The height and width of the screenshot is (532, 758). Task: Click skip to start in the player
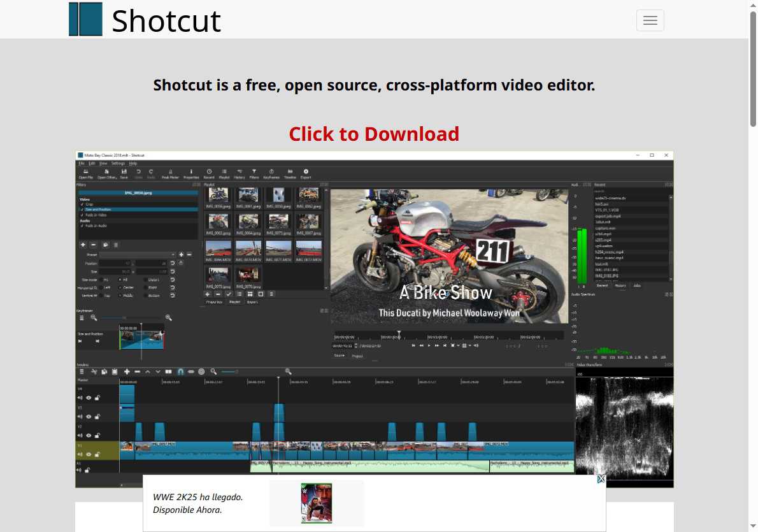pos(413,345)
